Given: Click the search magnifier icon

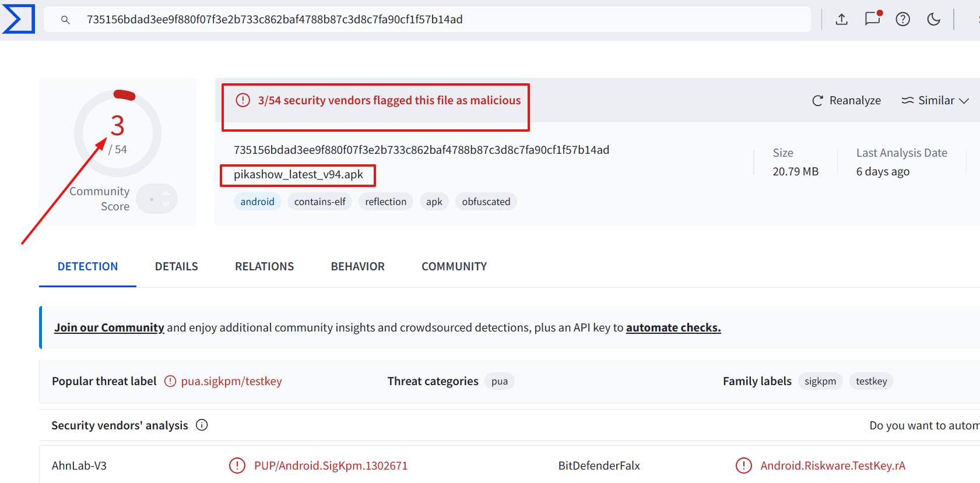Looking at the screenshot, I should click(x=65, y=20).
